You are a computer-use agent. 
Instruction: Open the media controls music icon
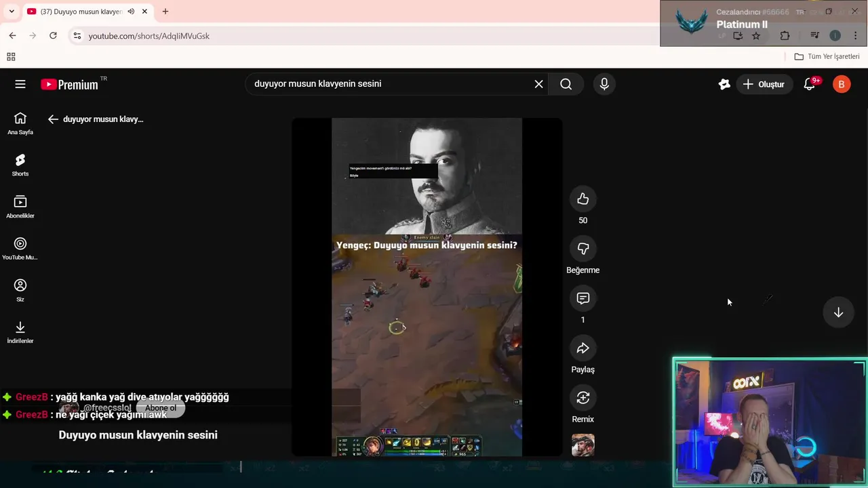814,35
